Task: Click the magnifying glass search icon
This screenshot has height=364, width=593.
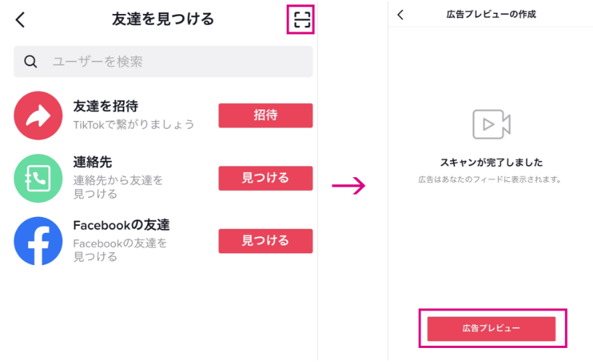Action: point(30,61)
